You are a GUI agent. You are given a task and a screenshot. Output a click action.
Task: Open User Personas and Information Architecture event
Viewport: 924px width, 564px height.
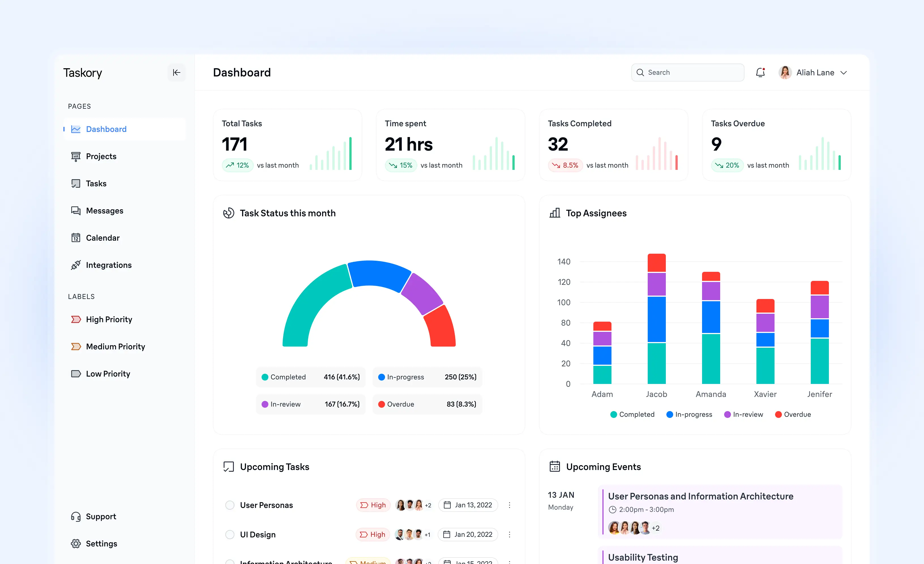point(700,496)
